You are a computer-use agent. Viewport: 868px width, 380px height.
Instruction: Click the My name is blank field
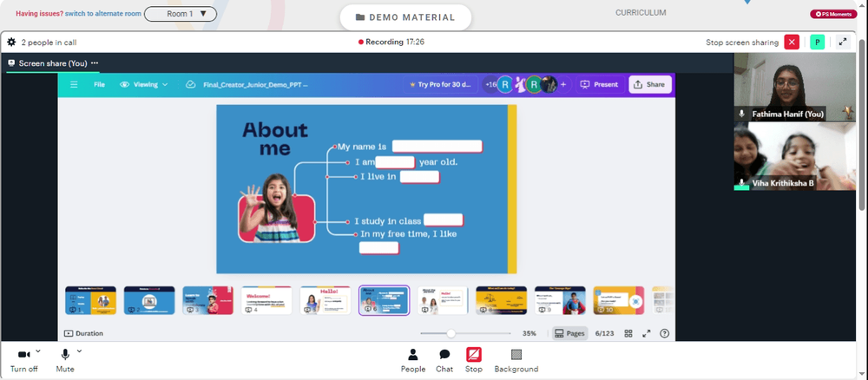[x=437, y=147]
